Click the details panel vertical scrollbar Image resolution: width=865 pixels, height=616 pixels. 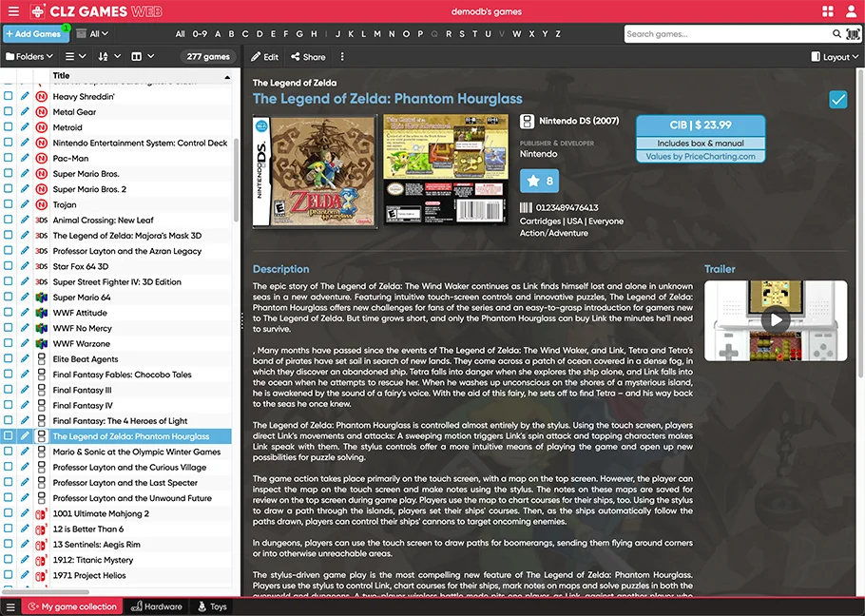pos(860,223)
